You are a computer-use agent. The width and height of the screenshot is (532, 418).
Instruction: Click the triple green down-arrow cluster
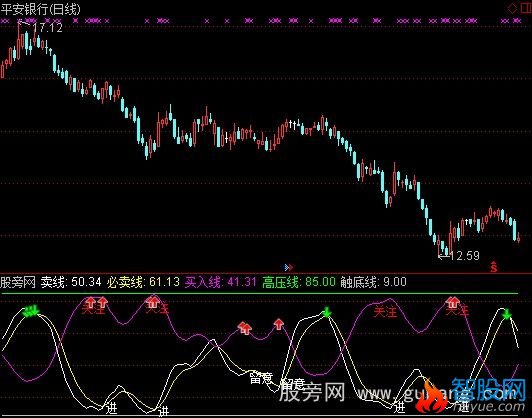(x=31, y=311)
